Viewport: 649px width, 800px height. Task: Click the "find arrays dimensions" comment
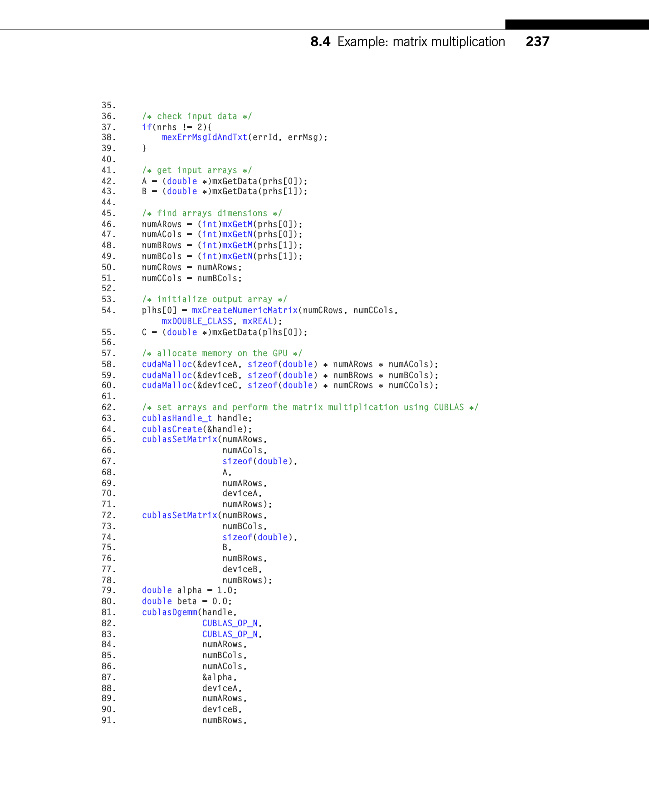pos(212,213)
